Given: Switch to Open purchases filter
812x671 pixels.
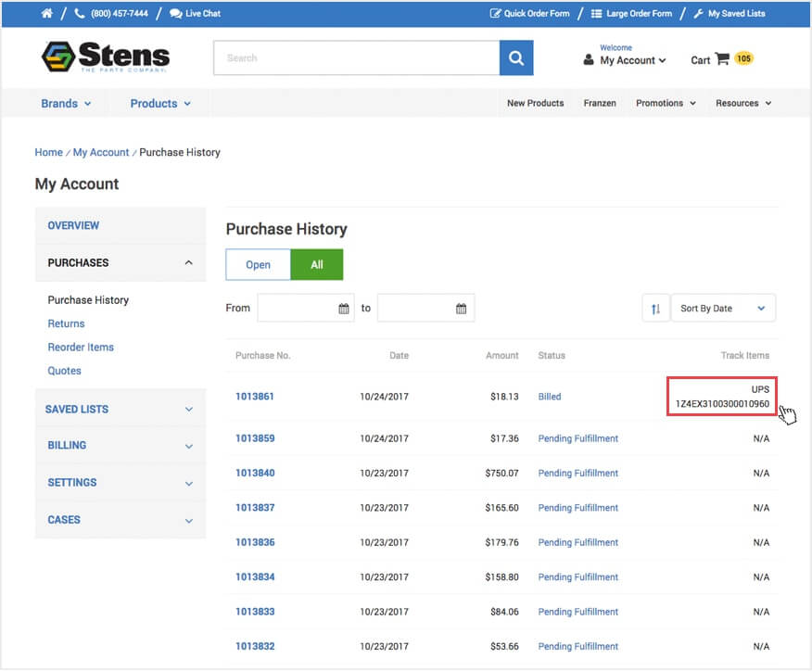Looking at the screenshot, I should coord(258,265).
